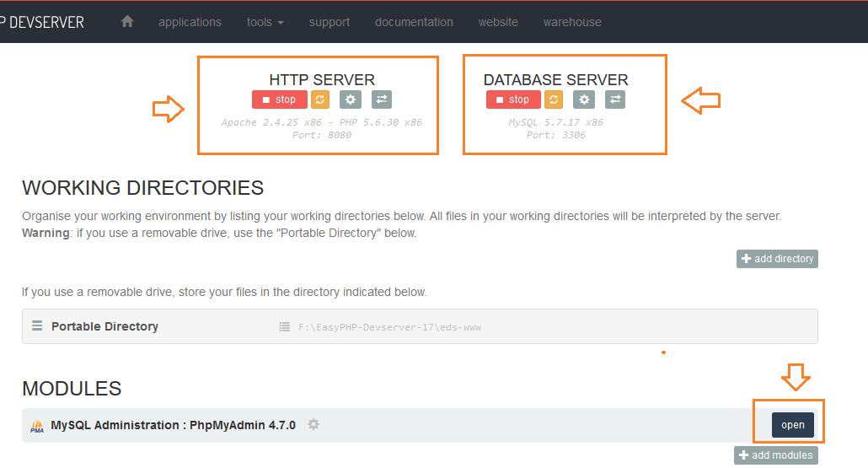Click Apache 2.4.25 x86 - PHP 5.6.30 x86 text
The image size is (868, 468).
[x=322, y=122]
